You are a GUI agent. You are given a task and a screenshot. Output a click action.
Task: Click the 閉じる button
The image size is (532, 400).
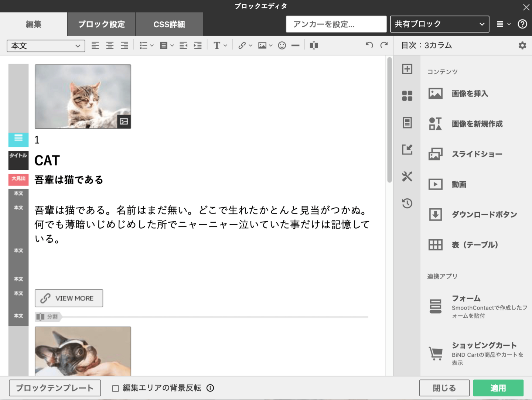tap(444, 388)
